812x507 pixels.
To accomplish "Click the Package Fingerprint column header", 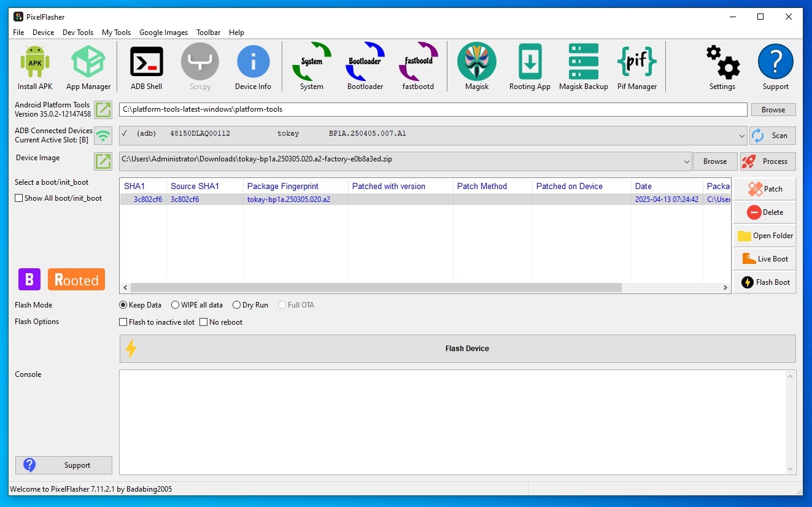I will point(296,186).
